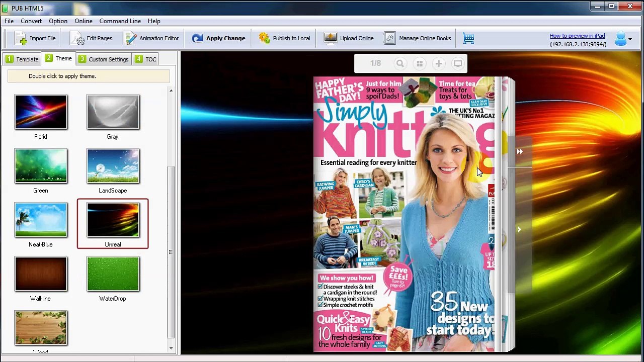This screenshot has width=644, height=362.
Task: Select the Florid theme thumbnail
Action: tap(41, 112)
